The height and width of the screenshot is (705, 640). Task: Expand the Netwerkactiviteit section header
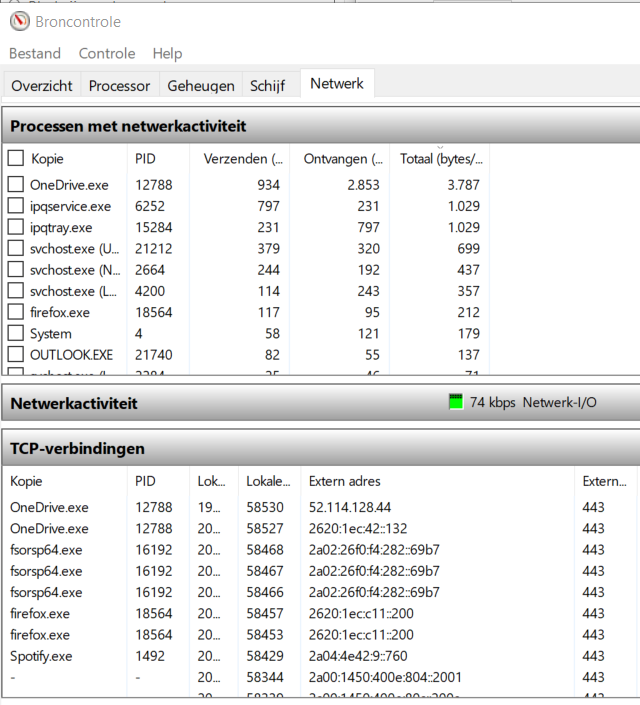[x=321, y=403]
